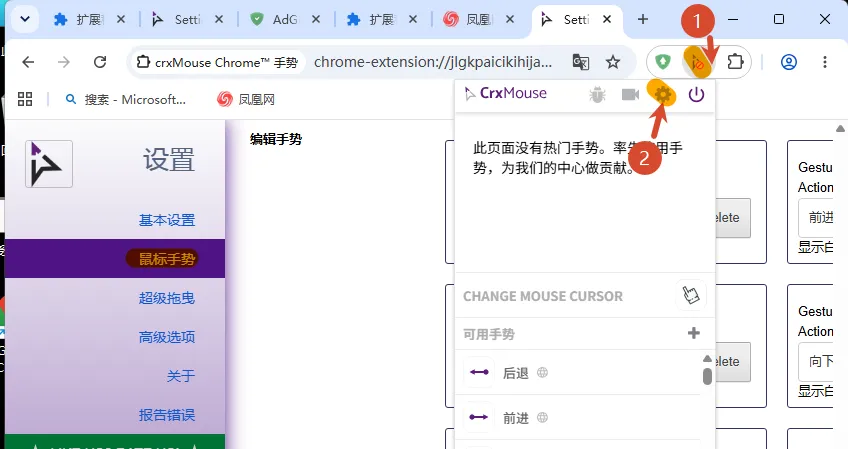This screenshot has width=848, height=449.
Task: Select the 后退 gesture row
Action: click(x=578, y=372)
